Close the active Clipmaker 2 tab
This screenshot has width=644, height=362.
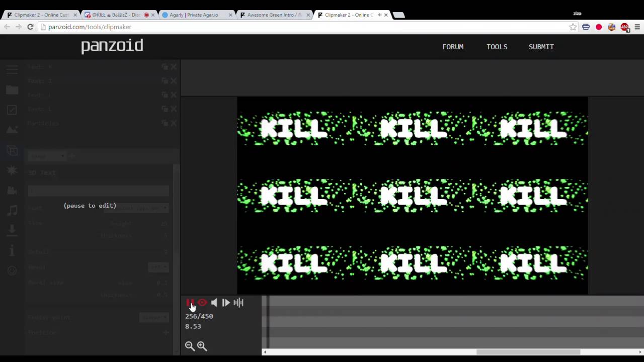click(386, 15)
